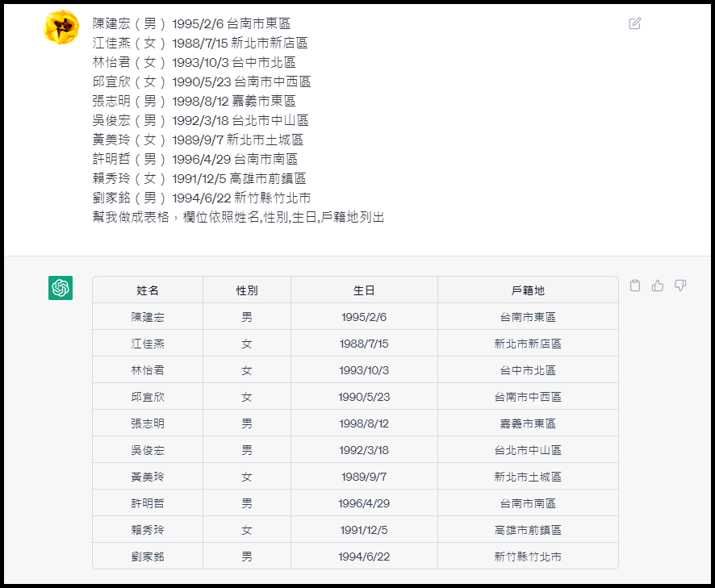The width and height of the screenshot is (715, 588).
Task: Select table cell 賴秀玲
Action: tap(148, 530)
